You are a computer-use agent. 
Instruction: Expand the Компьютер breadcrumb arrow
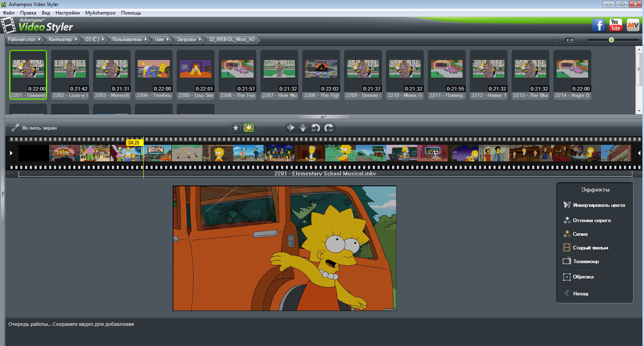76,39
